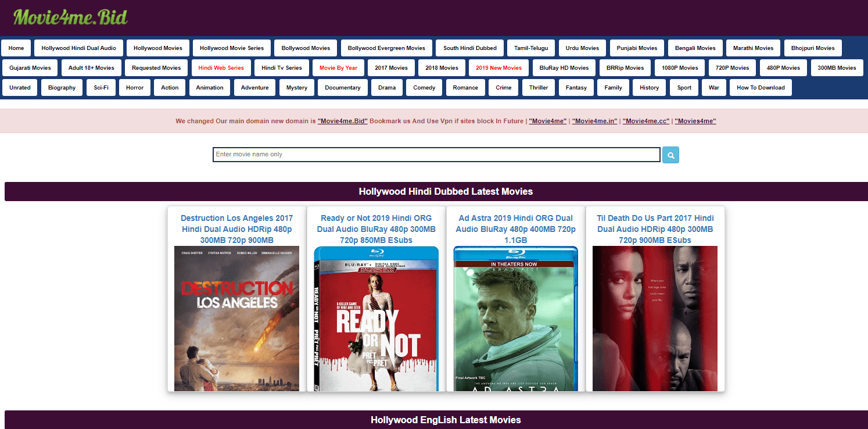Open Bollywood Evergreen Movies category
This screenshot has height=429, width=868.
pyautogui.click(x=386, y=48)
